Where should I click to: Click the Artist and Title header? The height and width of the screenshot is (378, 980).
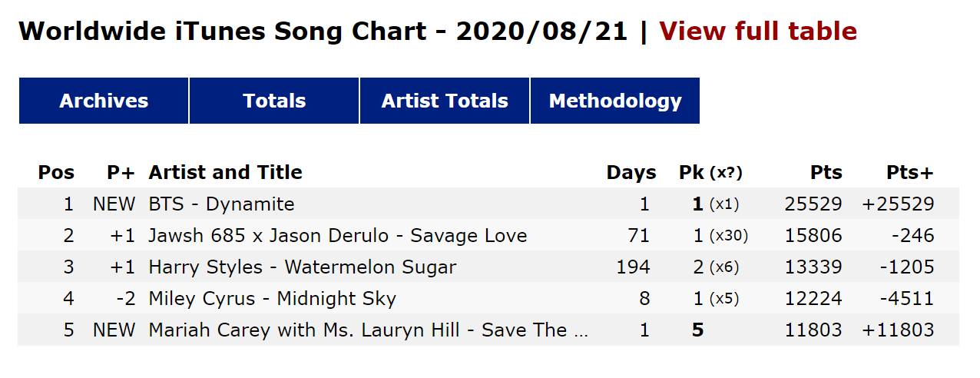pyautogui.click(x=225, y=173)
